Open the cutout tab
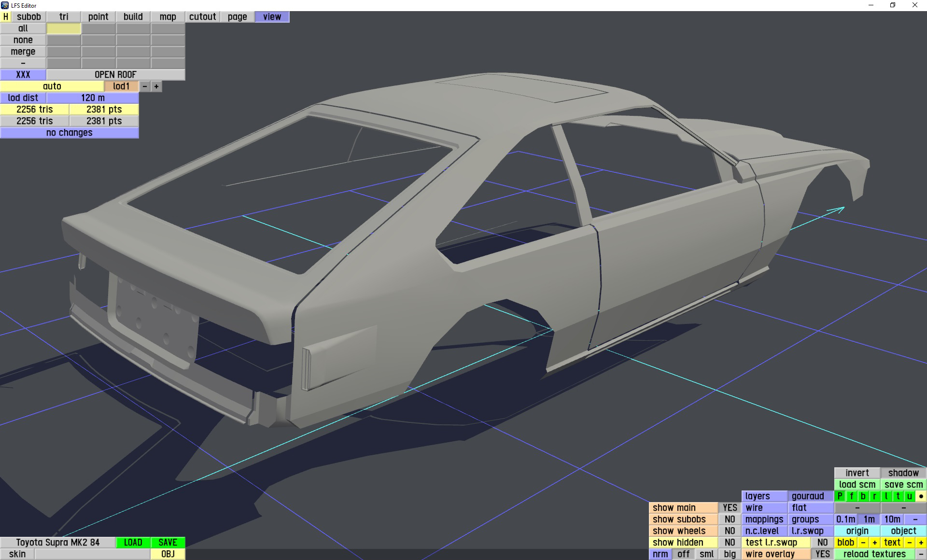Image resolution: width=927 pixels, height=560 pixels. point(202,16)
